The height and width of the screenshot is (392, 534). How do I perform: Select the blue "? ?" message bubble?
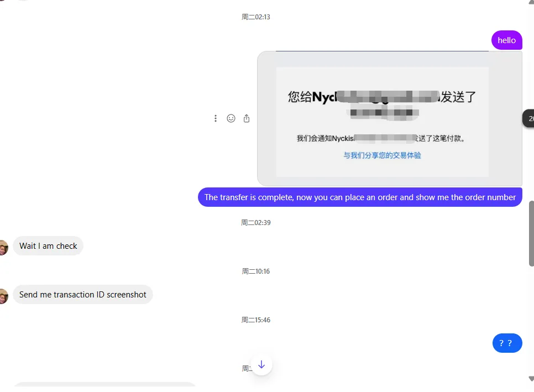coord(507,343)
